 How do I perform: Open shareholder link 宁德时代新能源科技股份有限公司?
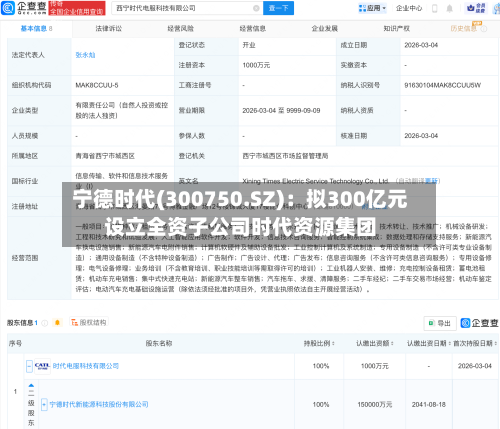click(99, 405)
